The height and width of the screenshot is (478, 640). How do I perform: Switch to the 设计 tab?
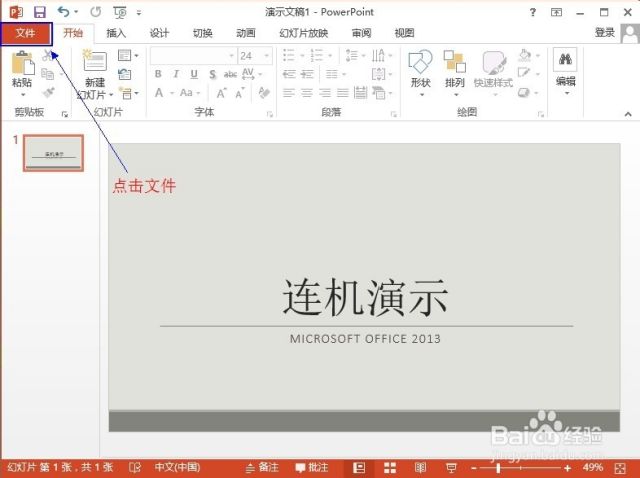(x=159, y=33)
